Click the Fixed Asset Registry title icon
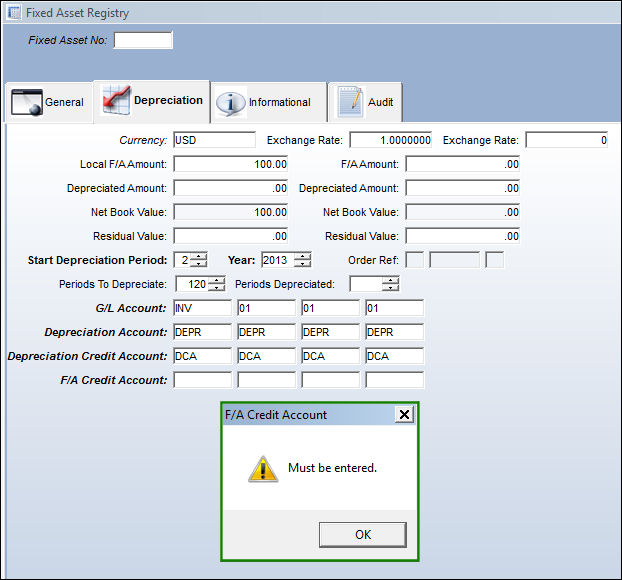622x580 pixels. (x=14, y=13)
